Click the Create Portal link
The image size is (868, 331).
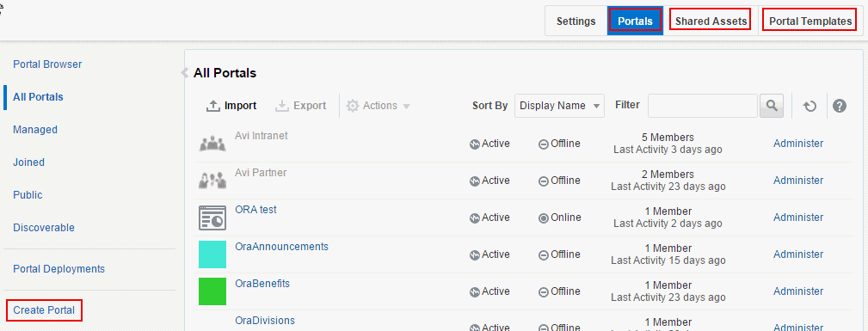pos(44,310)
